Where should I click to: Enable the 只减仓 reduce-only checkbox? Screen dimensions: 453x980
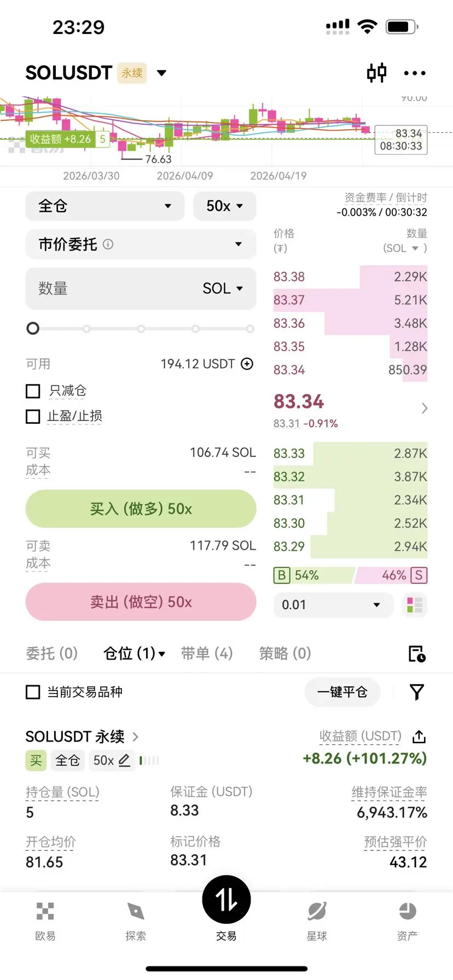(x=33, y=391)
